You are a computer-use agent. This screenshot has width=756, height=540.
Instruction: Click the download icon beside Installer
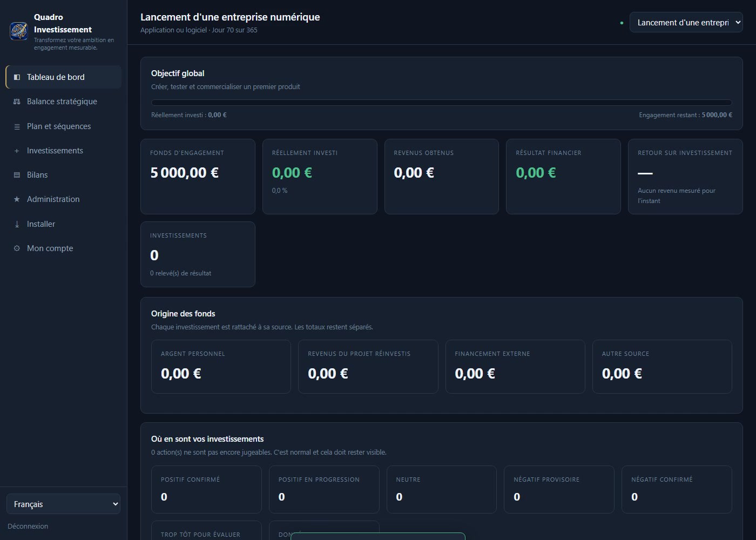click(17, 224)
